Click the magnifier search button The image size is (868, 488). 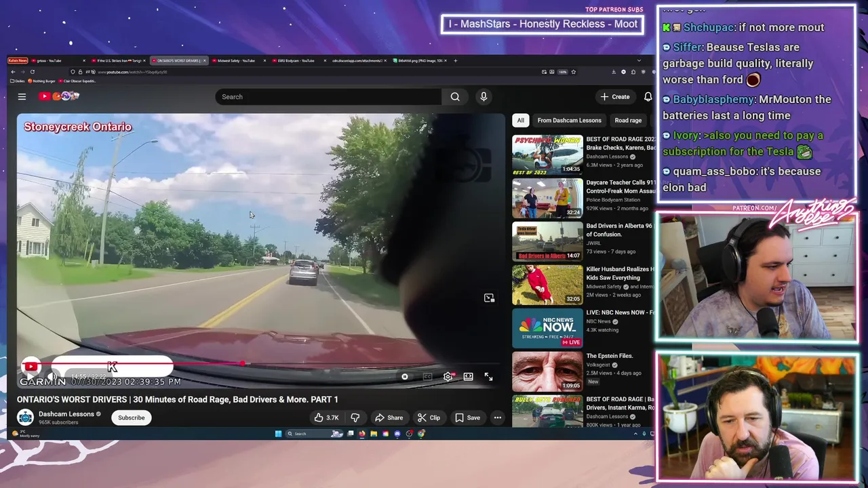(x=455, y=97)
